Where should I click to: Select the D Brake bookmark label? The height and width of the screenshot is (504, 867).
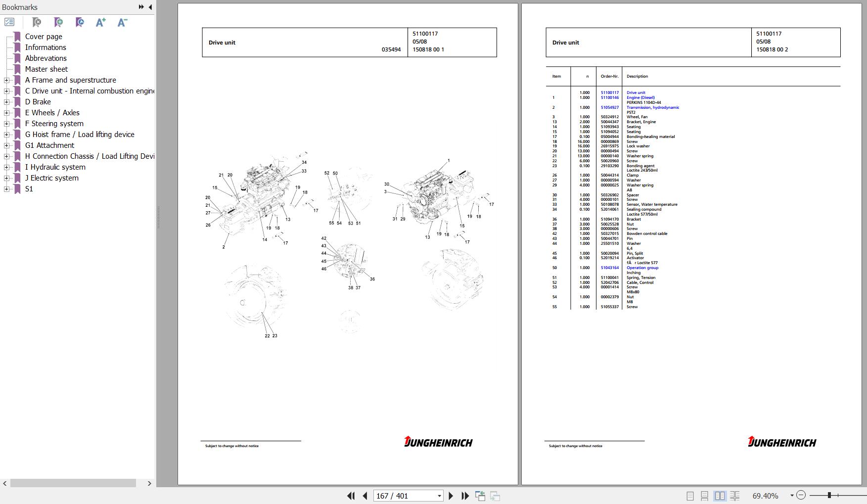38,102
